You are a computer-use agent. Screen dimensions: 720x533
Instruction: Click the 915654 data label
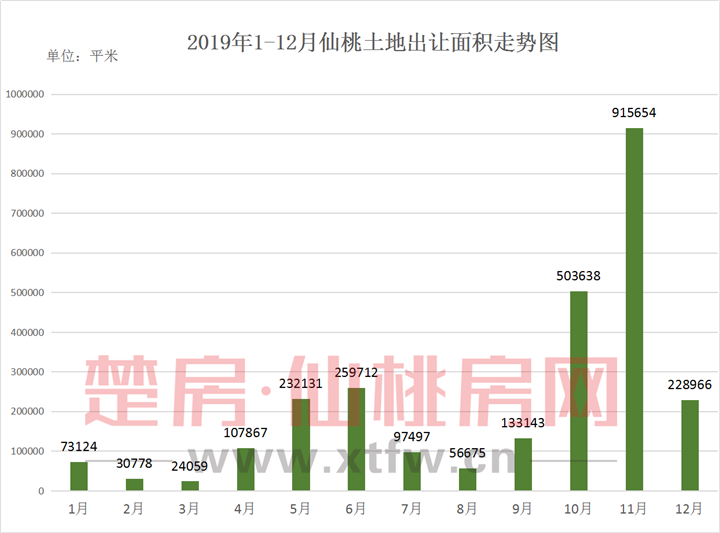[634, 114]
